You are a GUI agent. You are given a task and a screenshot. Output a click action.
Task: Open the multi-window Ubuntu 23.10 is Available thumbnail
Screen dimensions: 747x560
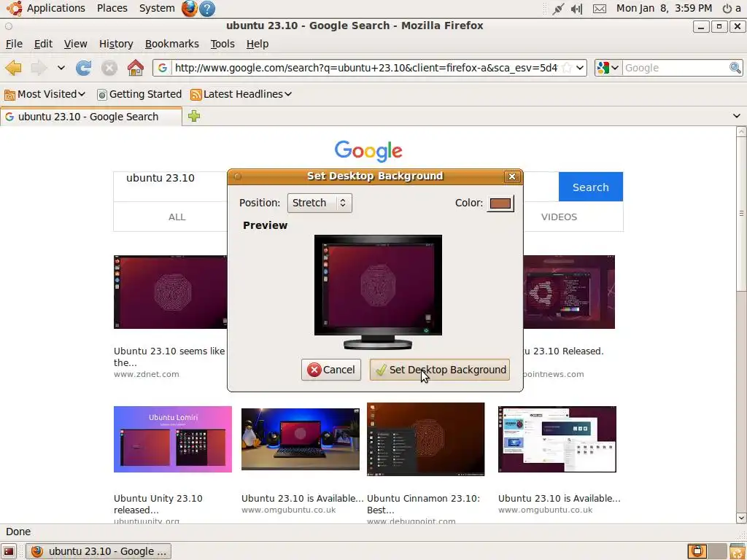557,439
